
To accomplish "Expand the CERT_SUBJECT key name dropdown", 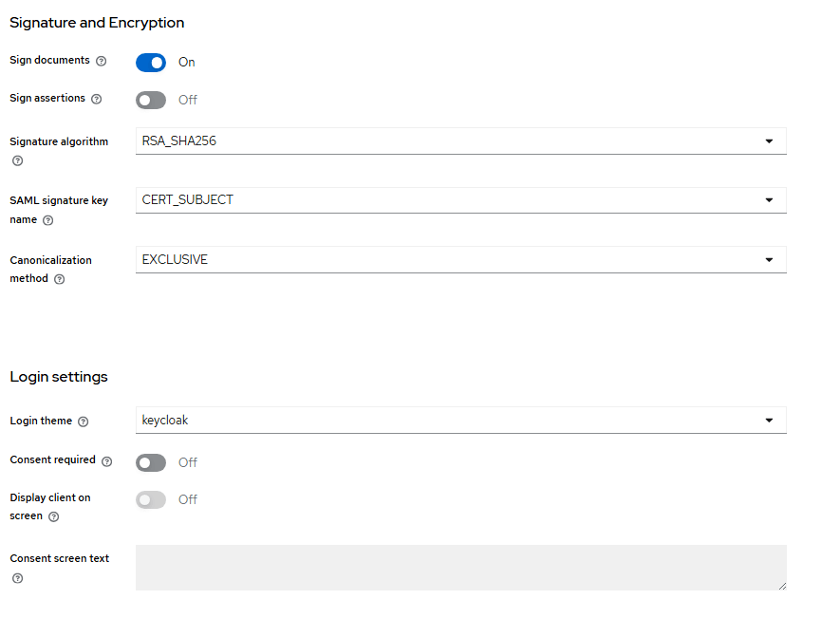I will coord(460,200).
